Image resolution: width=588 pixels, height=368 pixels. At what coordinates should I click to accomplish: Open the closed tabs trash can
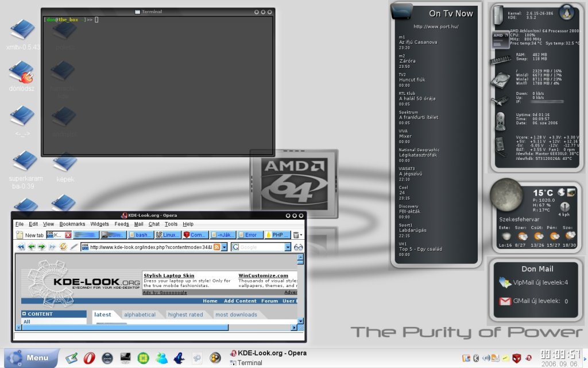(x=296, y=235)
